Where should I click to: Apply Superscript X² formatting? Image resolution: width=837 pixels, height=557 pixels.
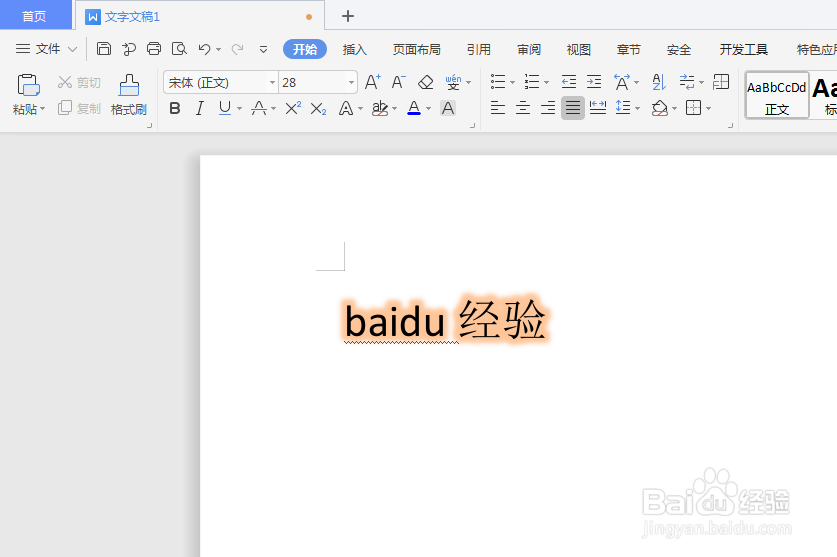tap(293, 108)
